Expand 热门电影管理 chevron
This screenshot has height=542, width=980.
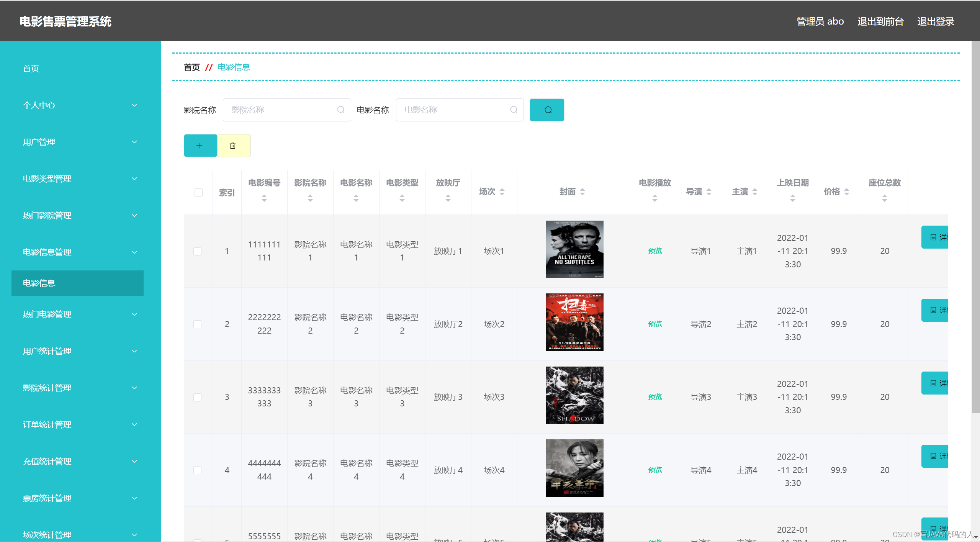click(134, 314)
